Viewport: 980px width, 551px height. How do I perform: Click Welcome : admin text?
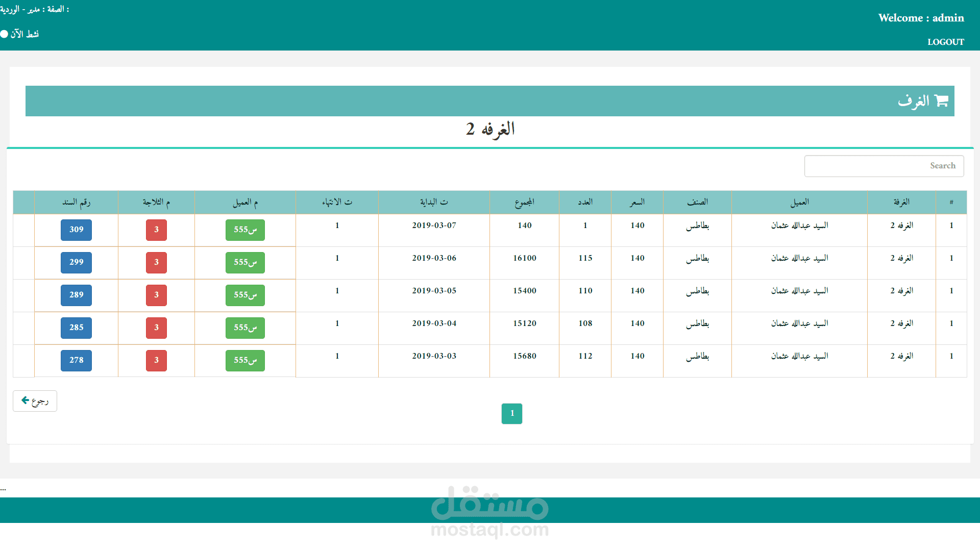[x=921, y=18]
